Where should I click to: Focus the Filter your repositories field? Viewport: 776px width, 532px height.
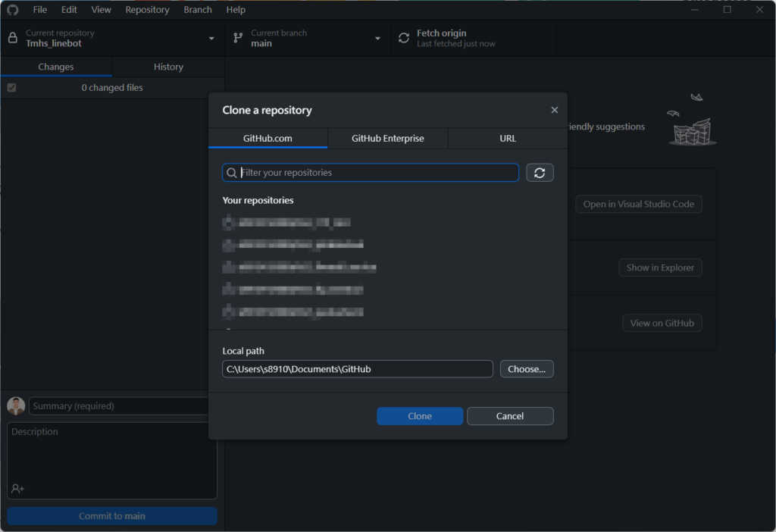pyautogui.click(x=370, y=173)
